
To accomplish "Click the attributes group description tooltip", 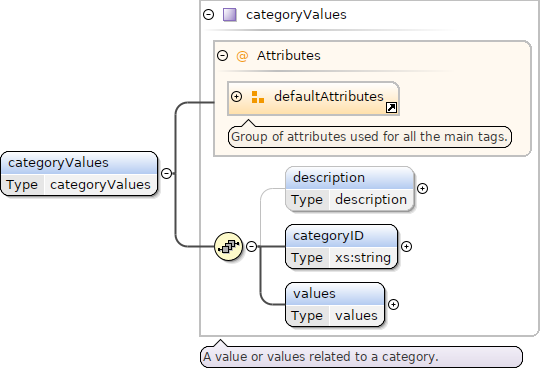I will pyautogui.click(x=370, y=137).
